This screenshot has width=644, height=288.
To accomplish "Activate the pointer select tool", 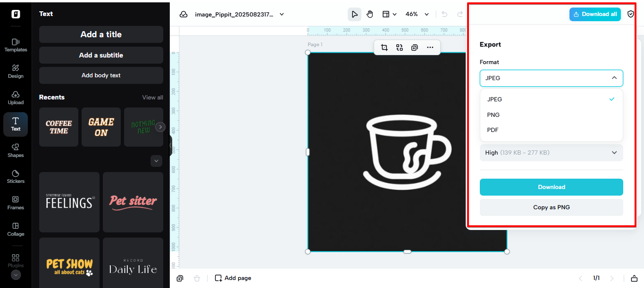I will [x=354, y=14].
